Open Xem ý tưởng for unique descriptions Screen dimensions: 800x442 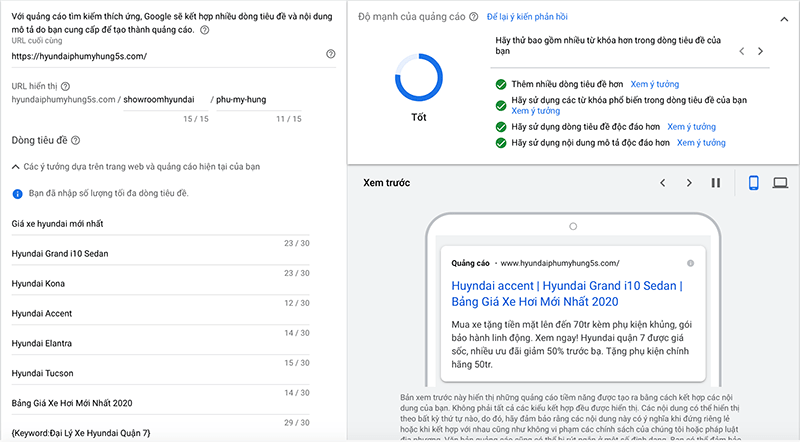pyautogui.click(x=701, y=143)
